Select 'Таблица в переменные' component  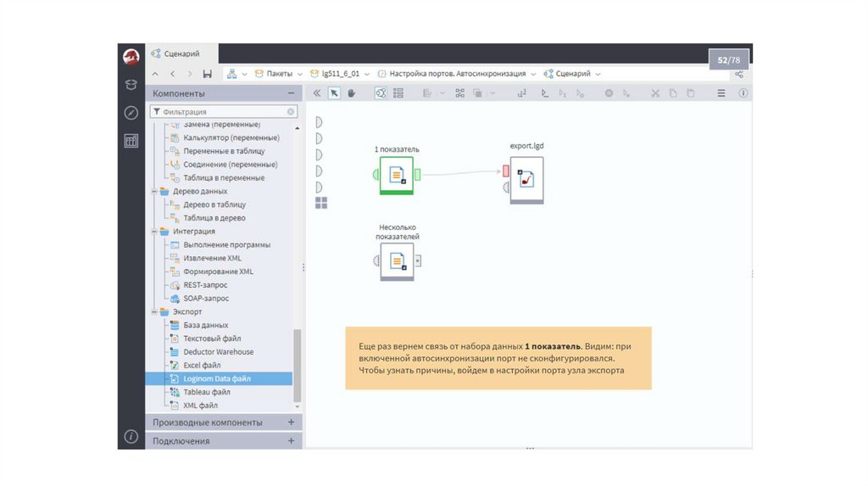tap(224, 178)
